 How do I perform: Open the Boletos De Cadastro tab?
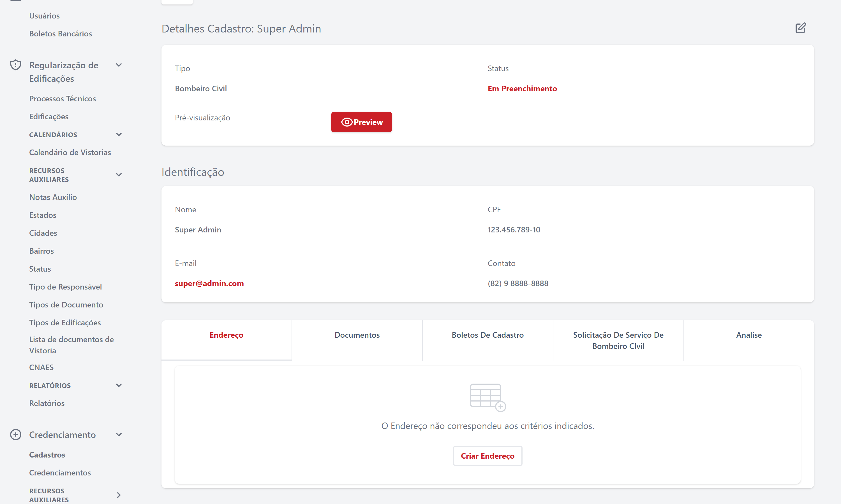pyautogui.click(x=487, y=335)
